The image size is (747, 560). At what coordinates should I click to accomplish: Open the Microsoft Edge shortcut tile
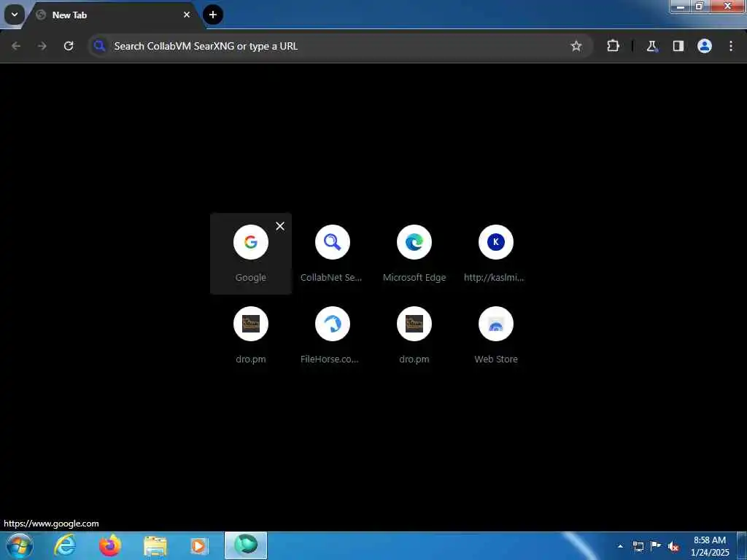414,253
